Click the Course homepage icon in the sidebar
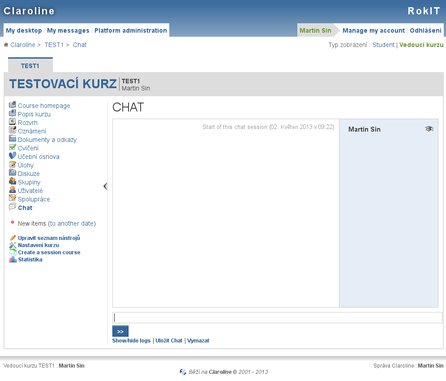Viewport: 446px width, 381px height. coord(12,105)
